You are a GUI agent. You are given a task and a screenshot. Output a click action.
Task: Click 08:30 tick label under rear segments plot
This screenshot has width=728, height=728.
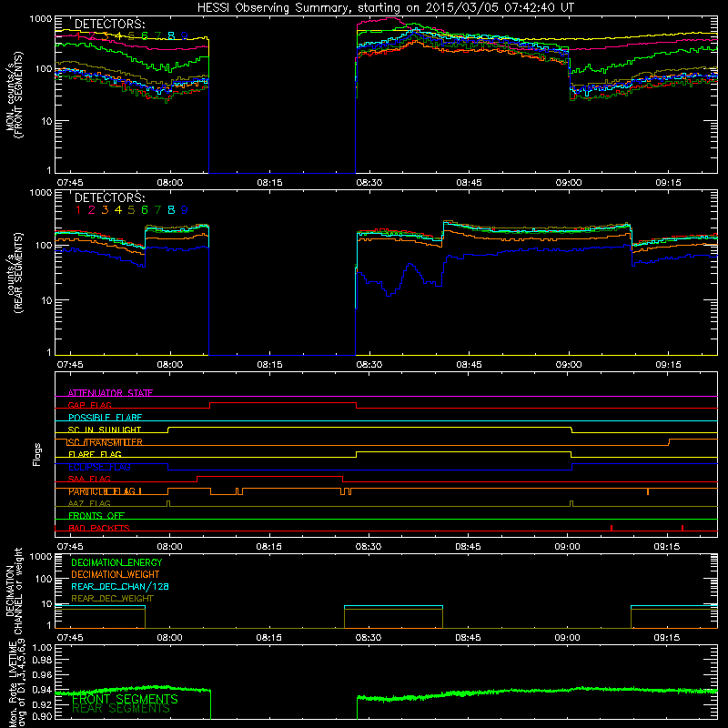coord(369,365)
